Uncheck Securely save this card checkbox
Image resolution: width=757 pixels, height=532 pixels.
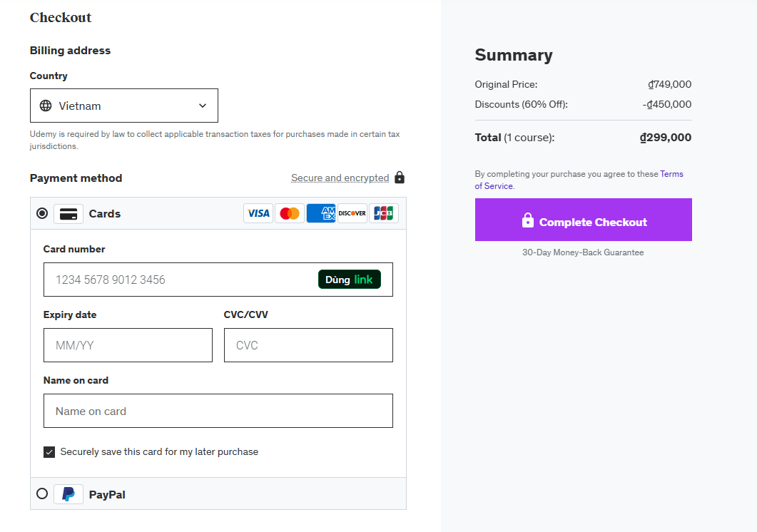(x=49, y=452)
